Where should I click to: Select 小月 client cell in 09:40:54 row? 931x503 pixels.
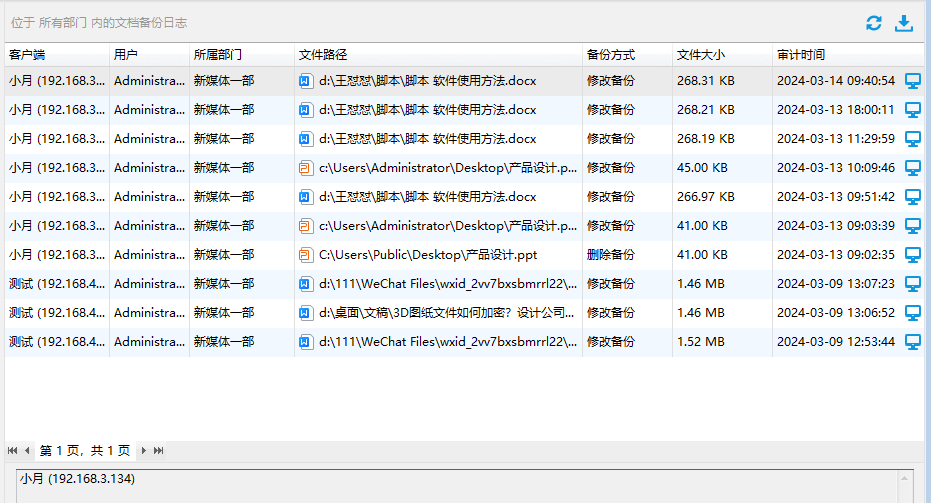[x=57, y=81]
